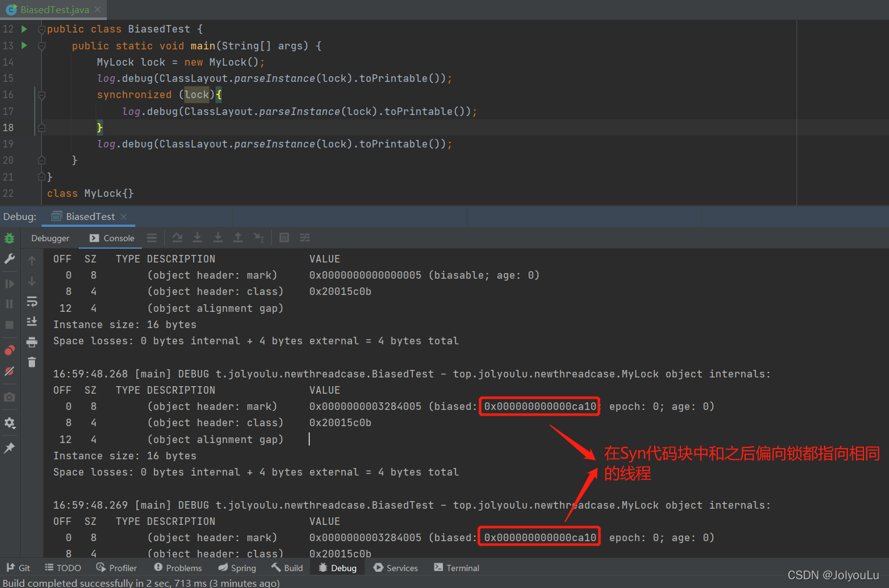The image size is (889, 588).
Task: Click the Up the Stack Trace arrow
Action: coord(32,261)
